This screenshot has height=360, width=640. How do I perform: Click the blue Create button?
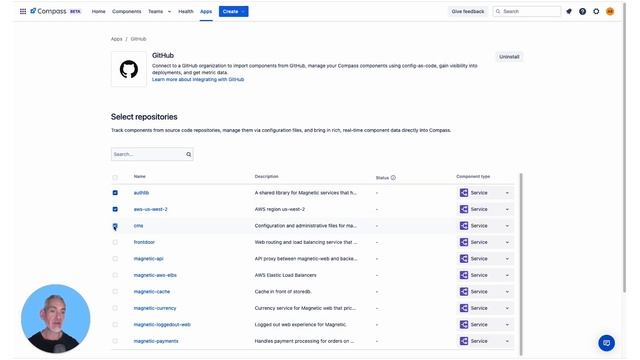tap(233, 11)
